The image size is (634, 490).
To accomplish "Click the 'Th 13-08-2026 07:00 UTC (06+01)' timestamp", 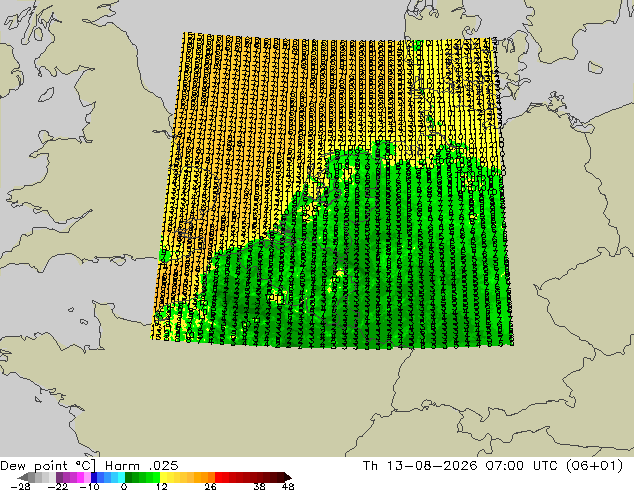I will tap(493, 466).
